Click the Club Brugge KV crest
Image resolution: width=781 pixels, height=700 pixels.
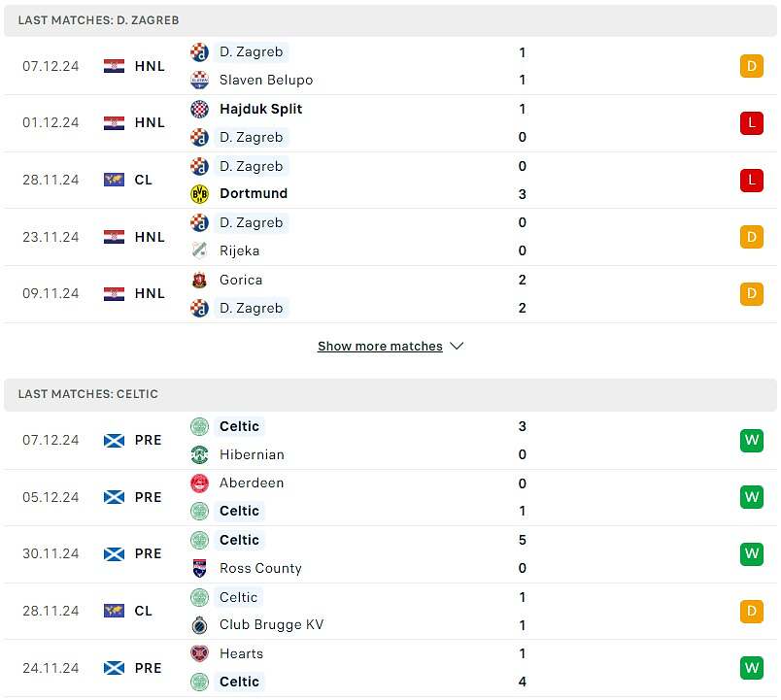click(200, 625)
